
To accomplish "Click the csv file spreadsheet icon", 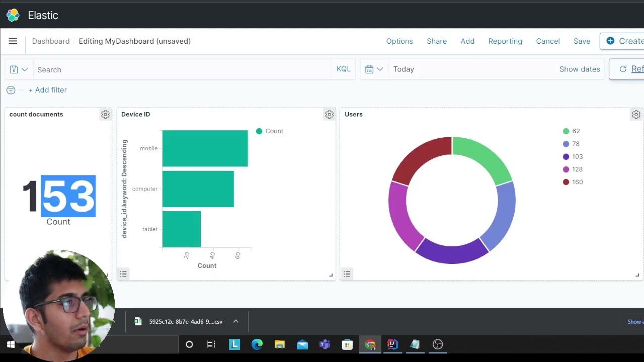I will pyautogui.click(x=138, y=322).
